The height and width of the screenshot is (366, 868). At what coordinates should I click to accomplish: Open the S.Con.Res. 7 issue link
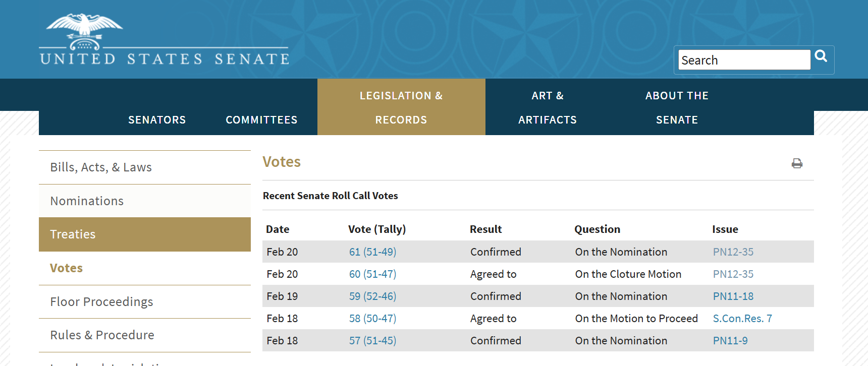tap(742, 319)
